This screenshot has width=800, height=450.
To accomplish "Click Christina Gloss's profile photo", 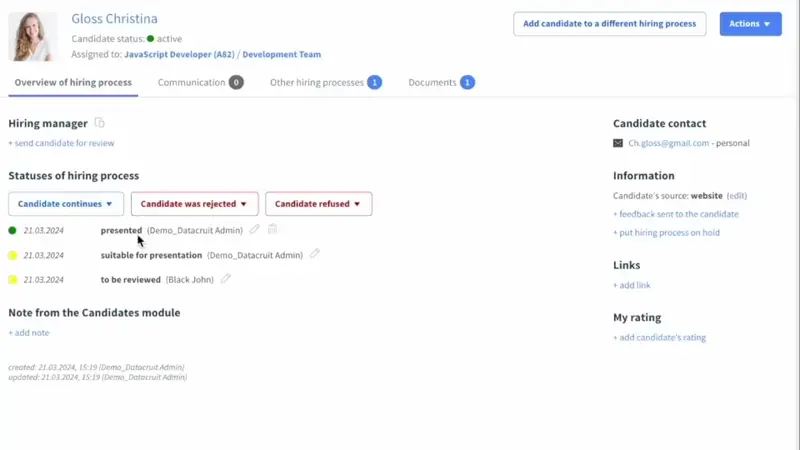I will (33, 36).
